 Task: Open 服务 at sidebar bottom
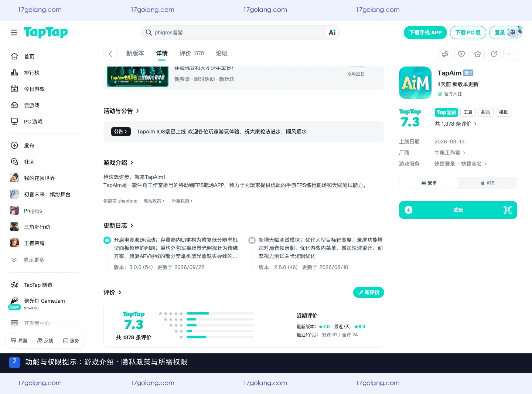point(71,341)
